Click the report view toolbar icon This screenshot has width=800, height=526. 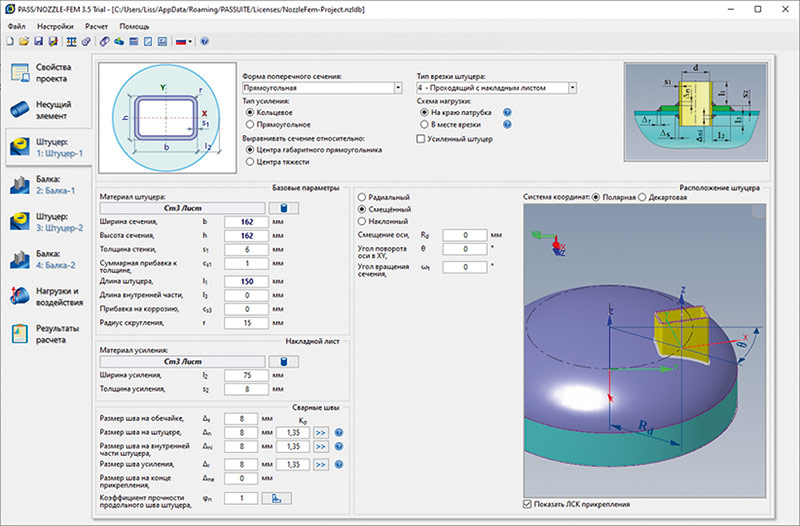[x=162, y=42]
